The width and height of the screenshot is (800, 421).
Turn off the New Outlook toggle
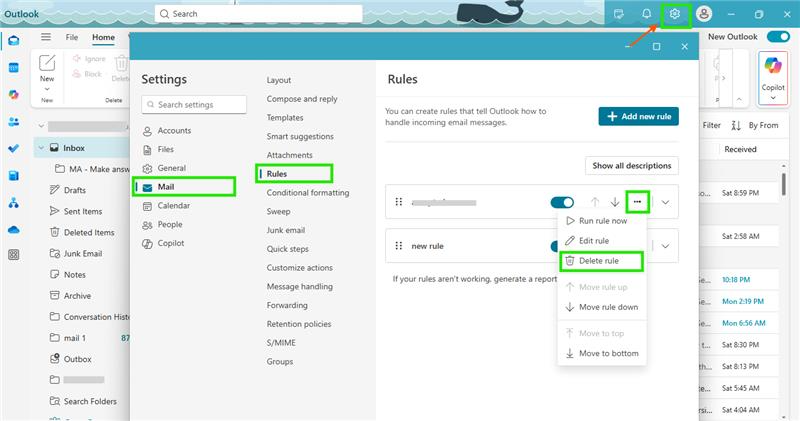pyautogui.click(x=778, y=37)
